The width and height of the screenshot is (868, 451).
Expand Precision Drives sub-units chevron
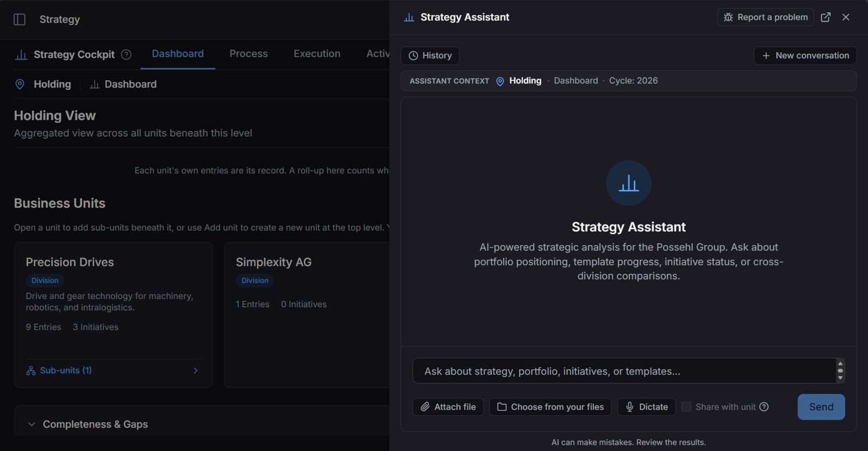point(196,371)
